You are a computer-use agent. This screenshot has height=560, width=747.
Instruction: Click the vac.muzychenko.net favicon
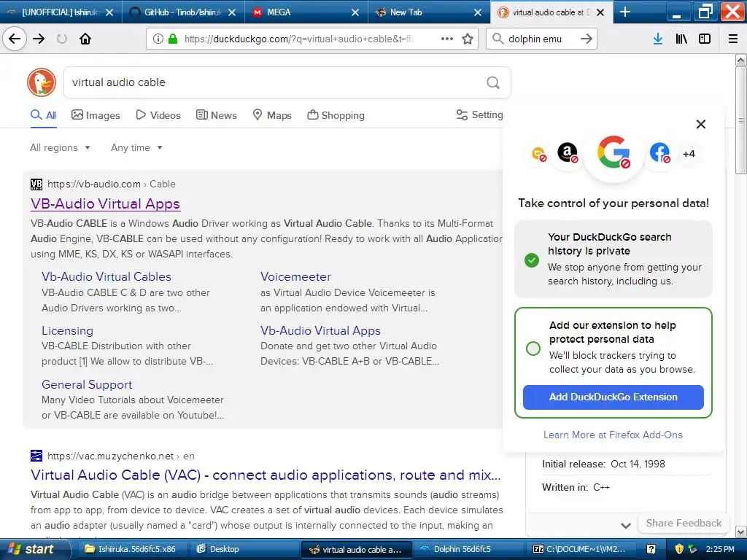36,456
